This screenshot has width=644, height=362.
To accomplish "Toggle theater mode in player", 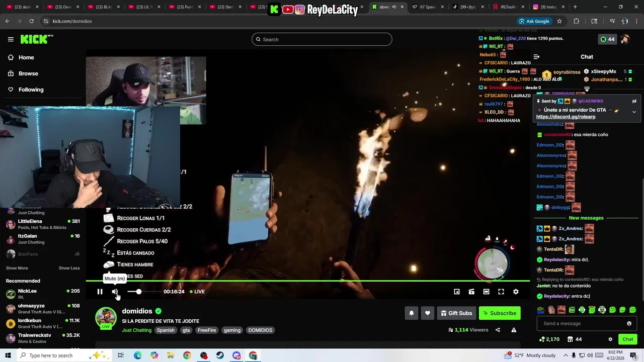I will tap(486, 292).
